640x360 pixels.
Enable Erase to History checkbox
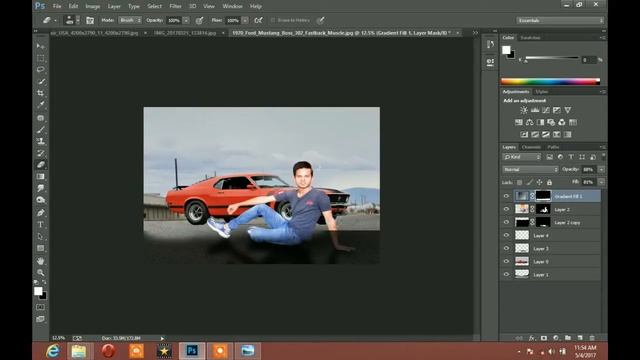[273, 20]
